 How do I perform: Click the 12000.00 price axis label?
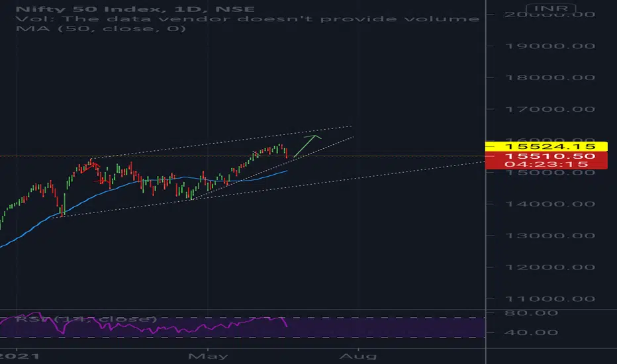tap(549, 267)
